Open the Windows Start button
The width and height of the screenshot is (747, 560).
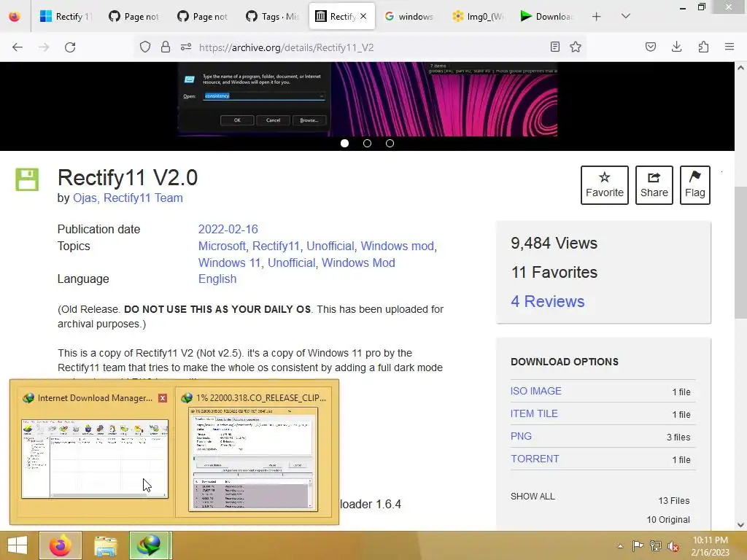[x=18, y=545]
